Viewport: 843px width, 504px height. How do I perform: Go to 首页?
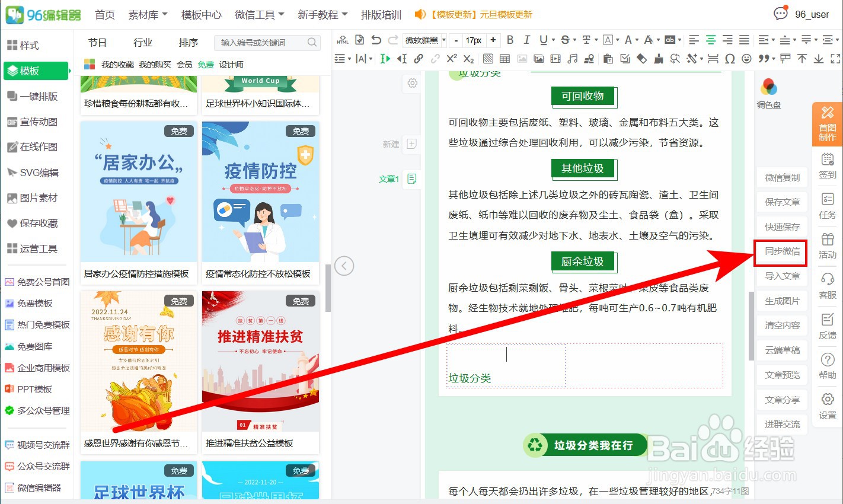[105, 15]
